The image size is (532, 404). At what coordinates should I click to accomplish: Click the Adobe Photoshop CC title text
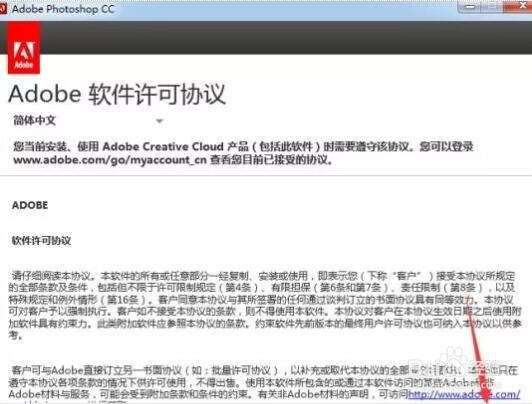[x=63, y=9]
